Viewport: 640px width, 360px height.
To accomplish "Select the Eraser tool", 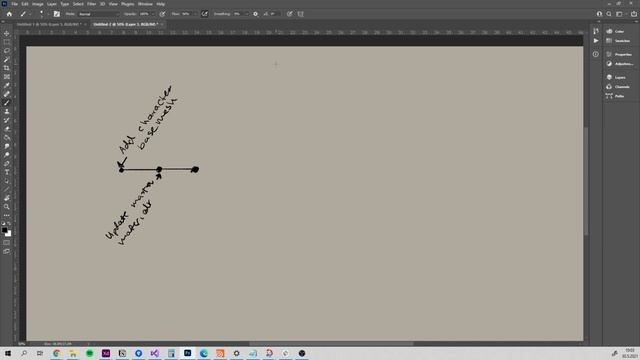I will pyautogui.click(x=7, y=129).
